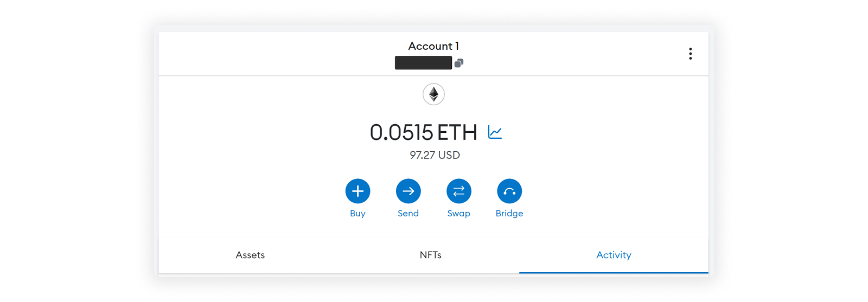Screen dimensions: 868x302
Task: Open the Bridge icon button
Action: (x=509, y=191)
